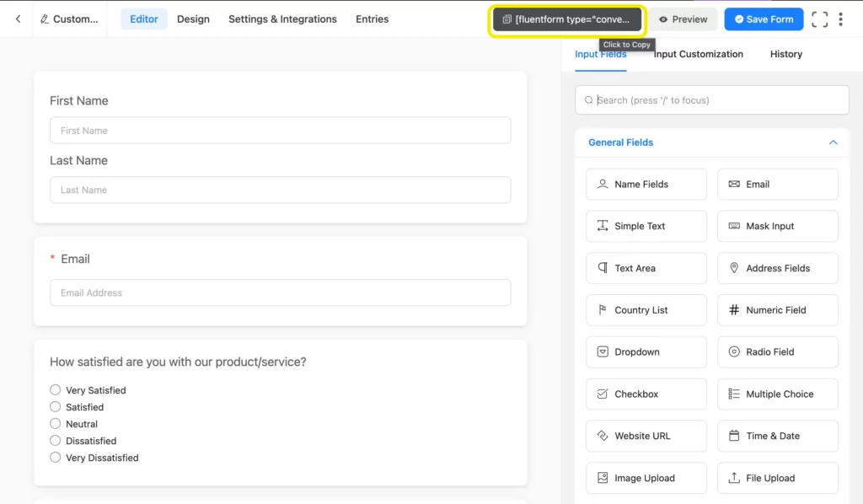Select the Satisfied radio option
The image size is (863, 504).
pos(55,407)
